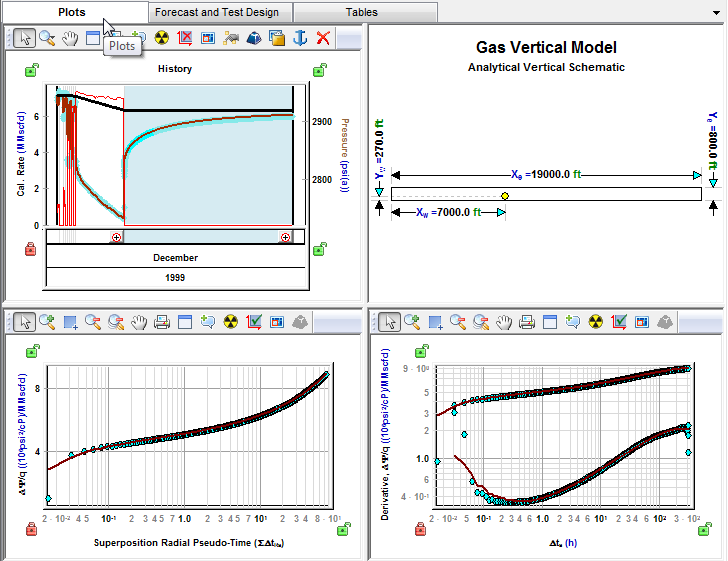Click the arrow with nodes icon in History toolbar
The height and width of the screenshot is (561, 728).
pos(231,38)
